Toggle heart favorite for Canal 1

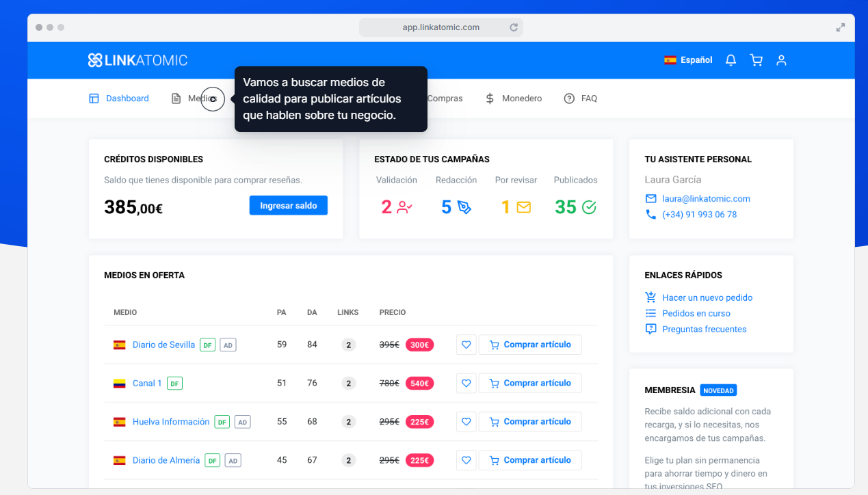tap(466, 384)
